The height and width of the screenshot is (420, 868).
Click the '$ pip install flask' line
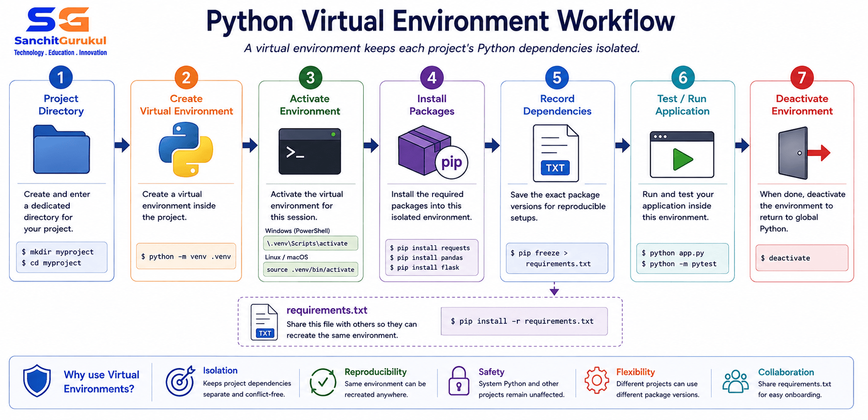tap(424, 267)
